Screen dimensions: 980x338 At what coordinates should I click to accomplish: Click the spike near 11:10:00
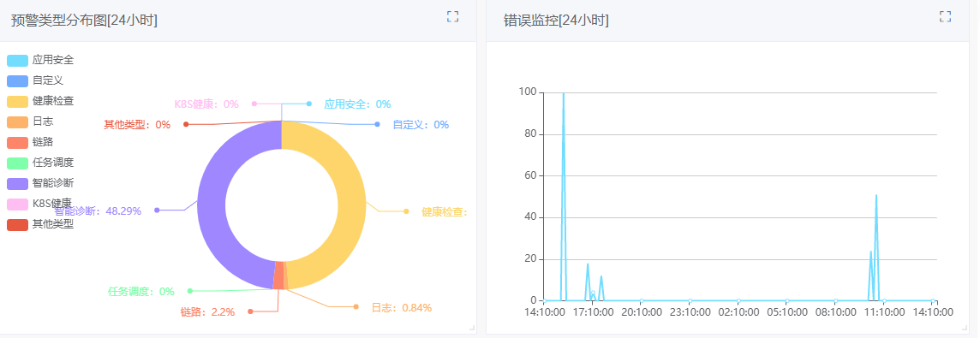pos(876,196)
